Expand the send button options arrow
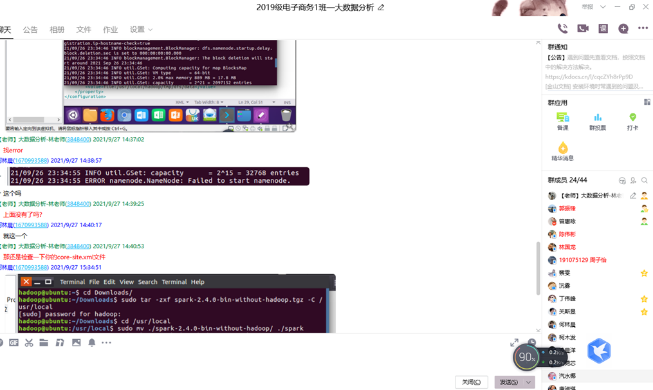 528,382
